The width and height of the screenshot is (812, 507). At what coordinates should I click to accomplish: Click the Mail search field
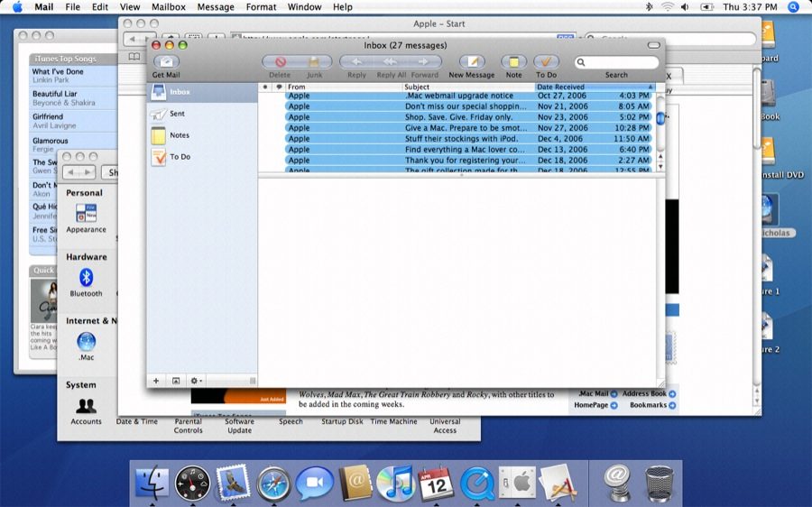tap(617, 62)
